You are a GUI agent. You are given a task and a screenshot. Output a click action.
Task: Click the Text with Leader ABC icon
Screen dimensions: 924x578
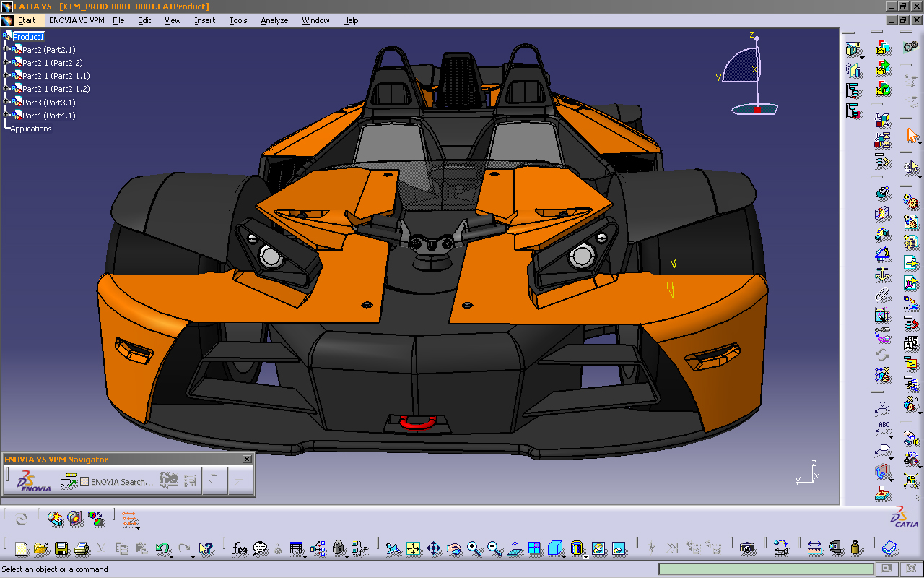pyautogui.click(x=882, y=429)
